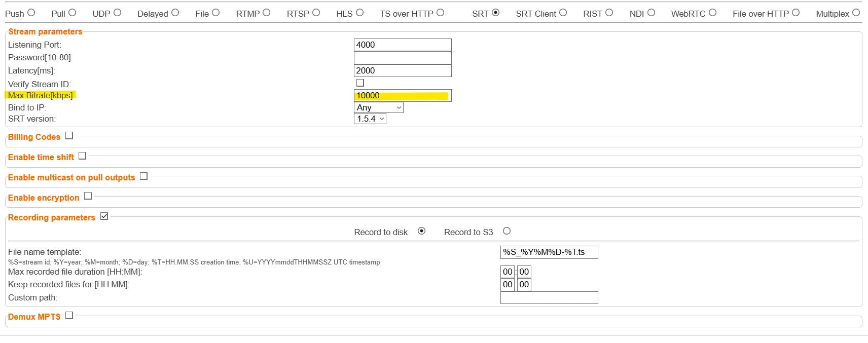Click the Password input field
868x343 pixels.
pyautogui.click(x=403, y=58)
